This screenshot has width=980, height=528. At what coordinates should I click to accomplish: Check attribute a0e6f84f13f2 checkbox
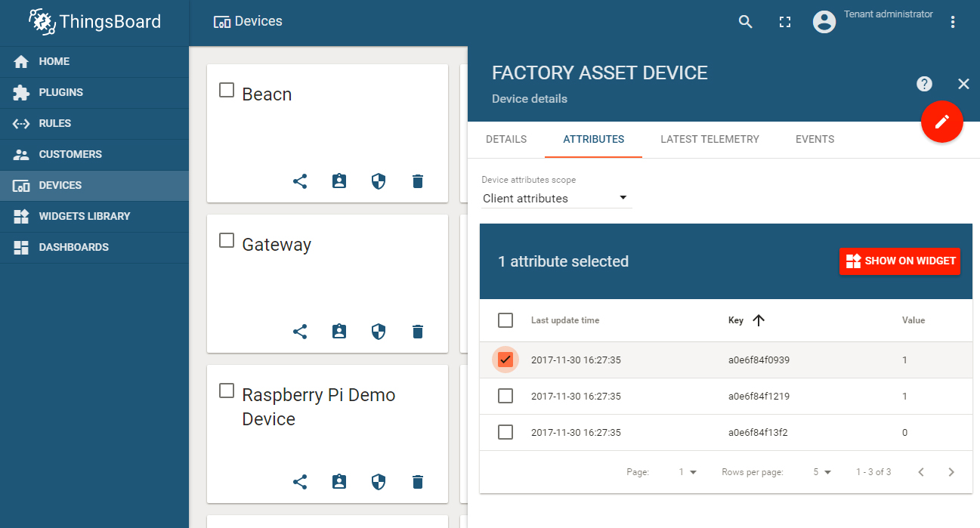(505, 432)
